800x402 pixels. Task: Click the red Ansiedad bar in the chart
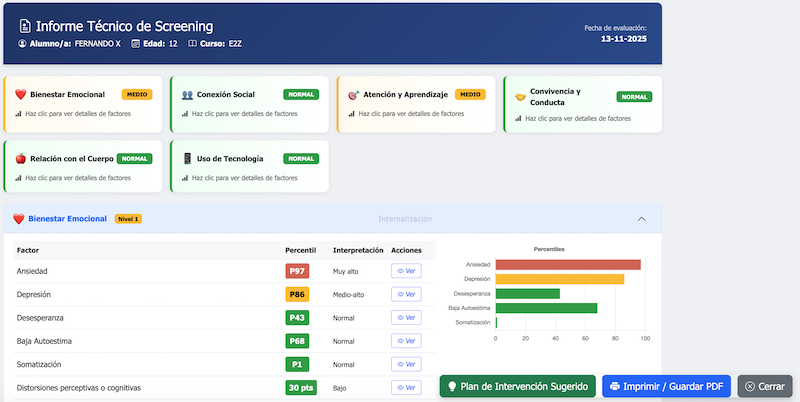[567, 265]
